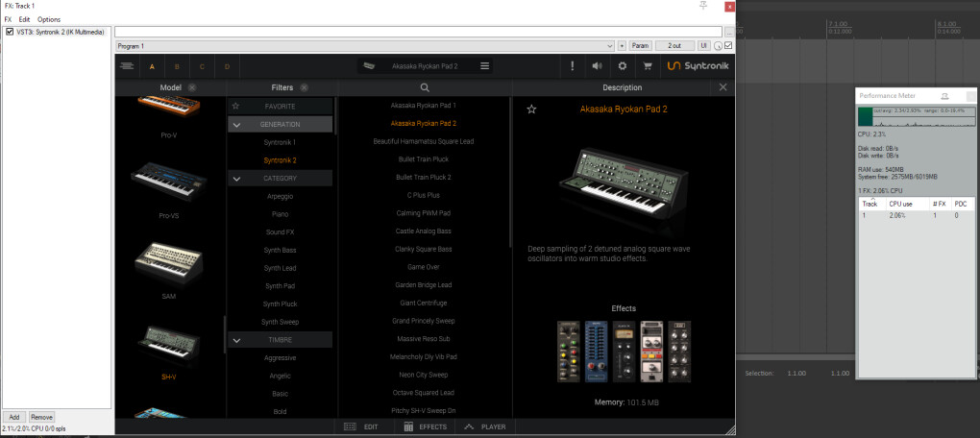Select Aggressive timbre filter
The image size is (980, 438).
pos(280,358)
